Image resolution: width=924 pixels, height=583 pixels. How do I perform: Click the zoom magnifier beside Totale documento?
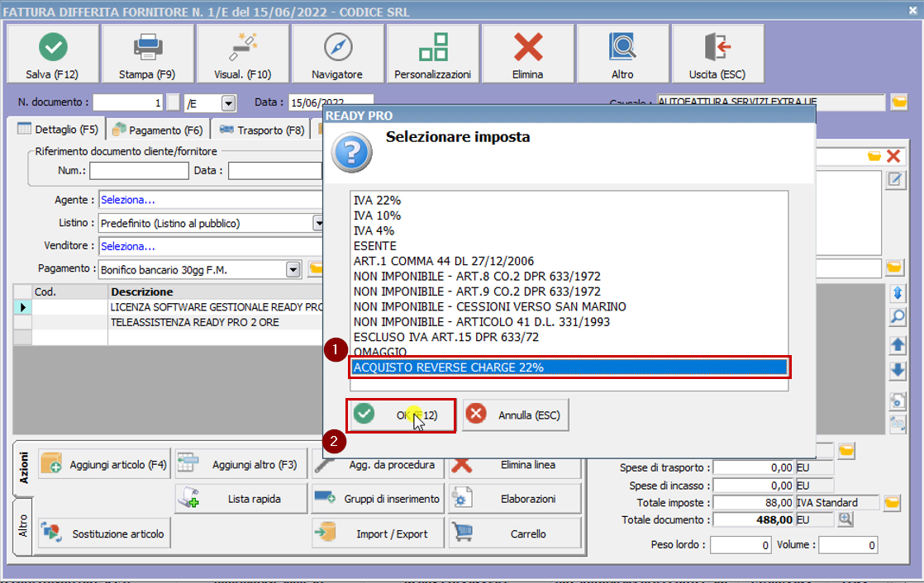click(845, 519)
